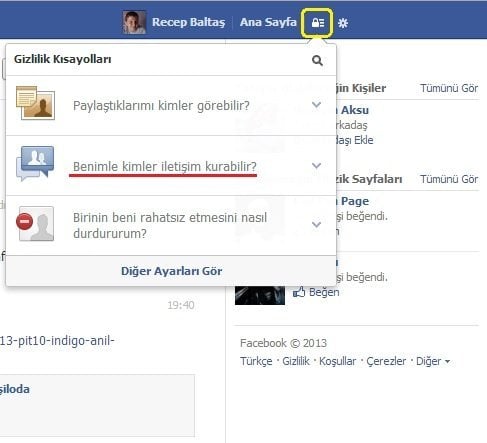487x443 pixels.
Task: Click the 'Aksu' person name
Action: click(x=355, y=110)
